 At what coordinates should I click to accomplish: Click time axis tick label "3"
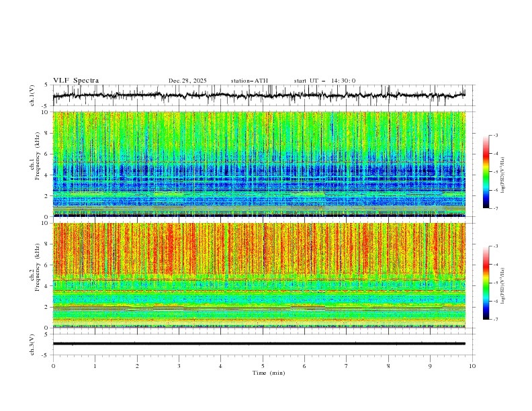(x=179, y=366)
